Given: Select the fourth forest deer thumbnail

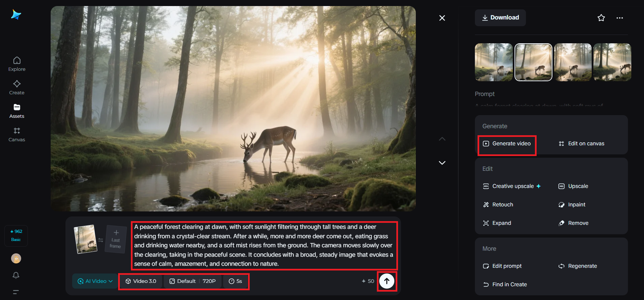Looking at the screenshot, I should click(612, 62).
